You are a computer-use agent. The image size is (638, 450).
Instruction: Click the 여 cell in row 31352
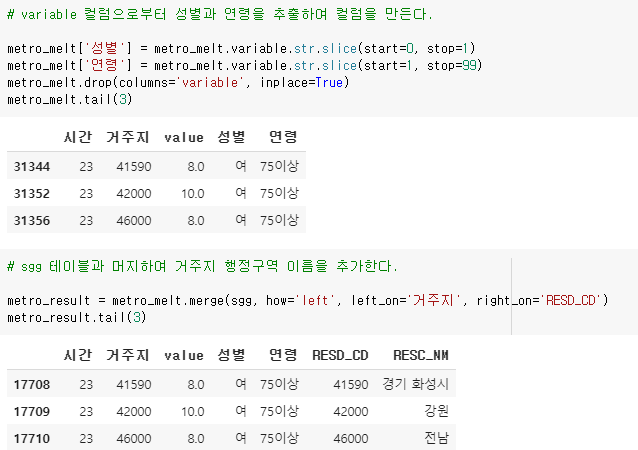click(241, 193)
